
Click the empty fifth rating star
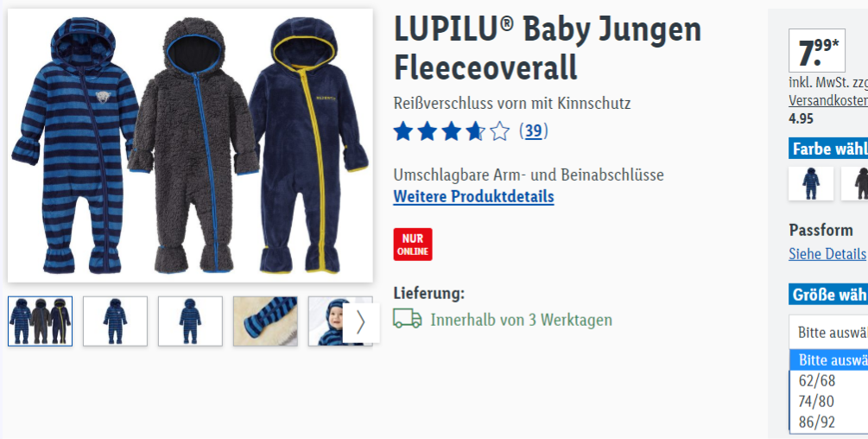tap(500, 131)
